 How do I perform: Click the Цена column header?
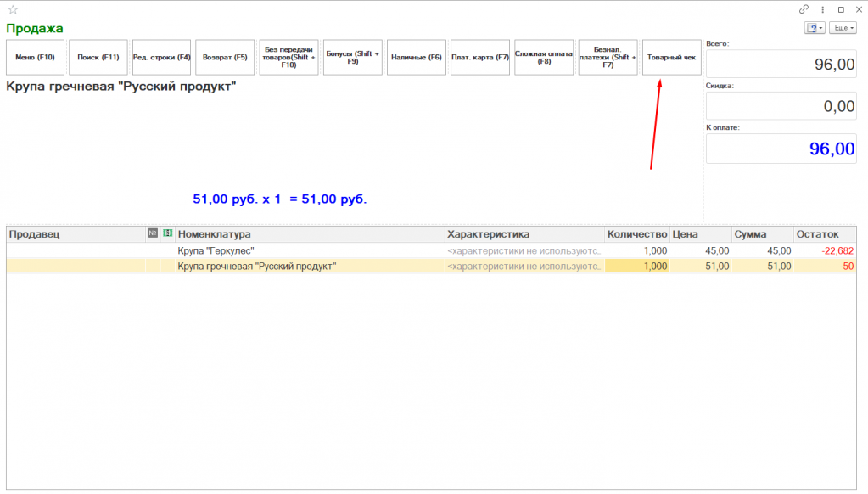point(701,234)
